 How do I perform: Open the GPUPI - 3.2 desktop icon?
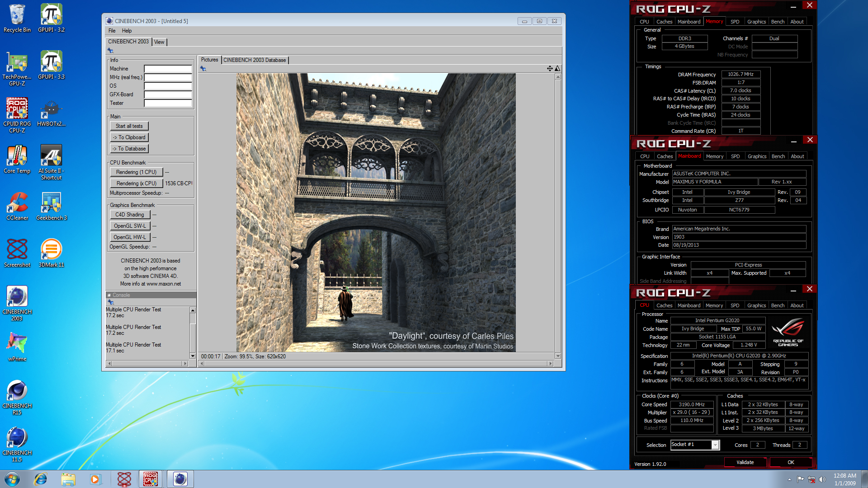click(51, 18)
